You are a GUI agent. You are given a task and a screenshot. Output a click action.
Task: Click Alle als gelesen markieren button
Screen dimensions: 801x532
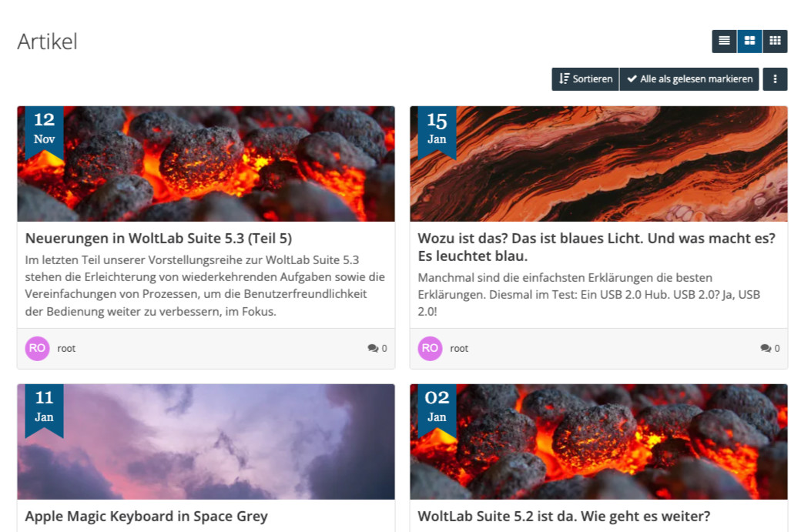(x=689, y=79)
